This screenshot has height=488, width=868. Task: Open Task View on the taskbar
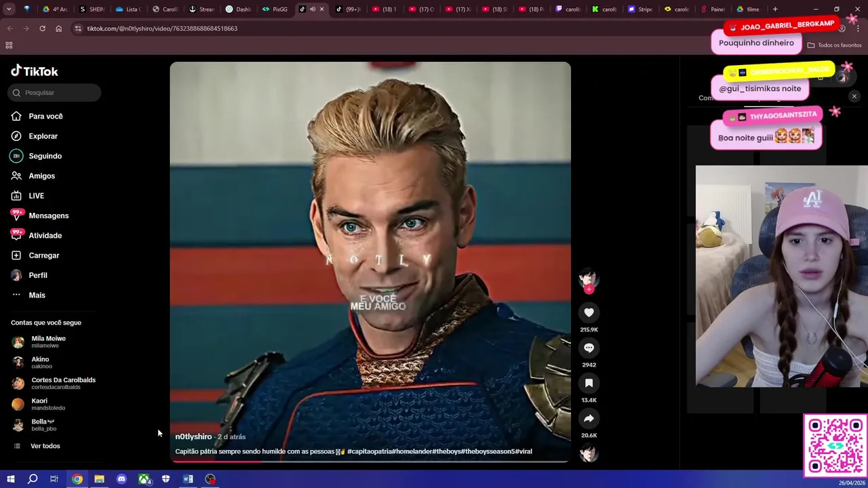tap(54, 479)
